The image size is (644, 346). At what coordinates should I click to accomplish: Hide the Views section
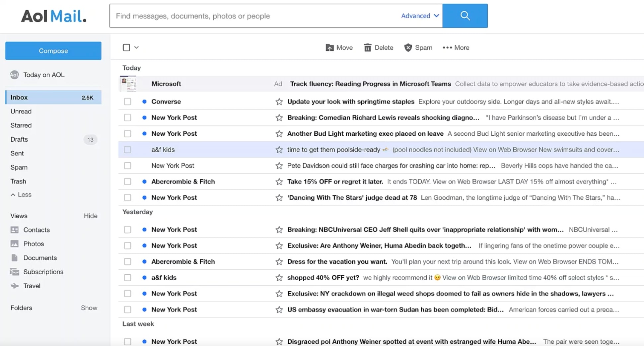coord(91,216)
